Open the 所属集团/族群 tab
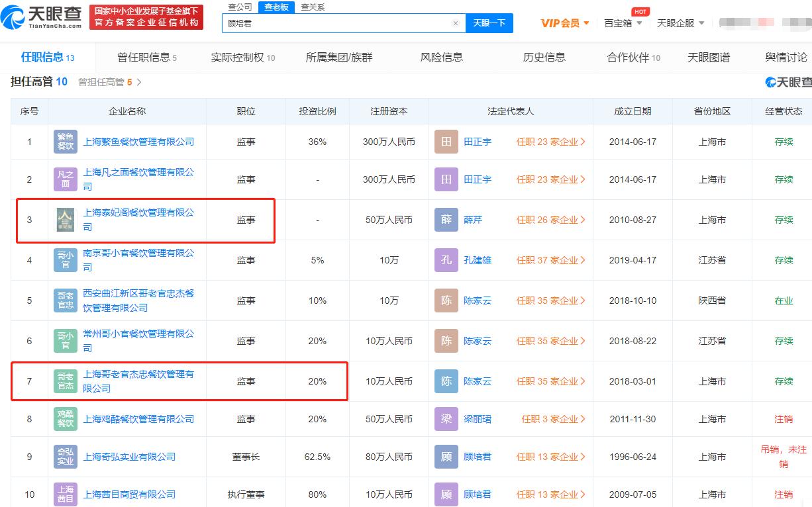 [x=339, y=57]
